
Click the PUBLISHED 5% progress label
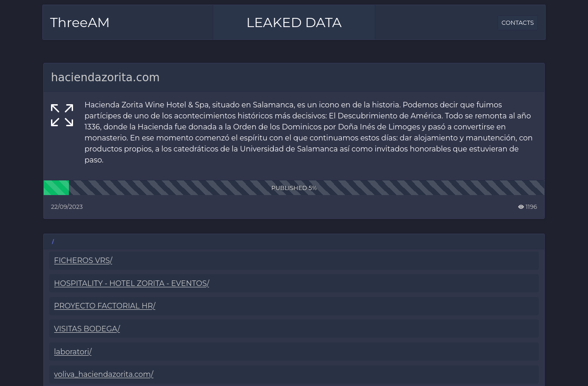tap(294, 188)
